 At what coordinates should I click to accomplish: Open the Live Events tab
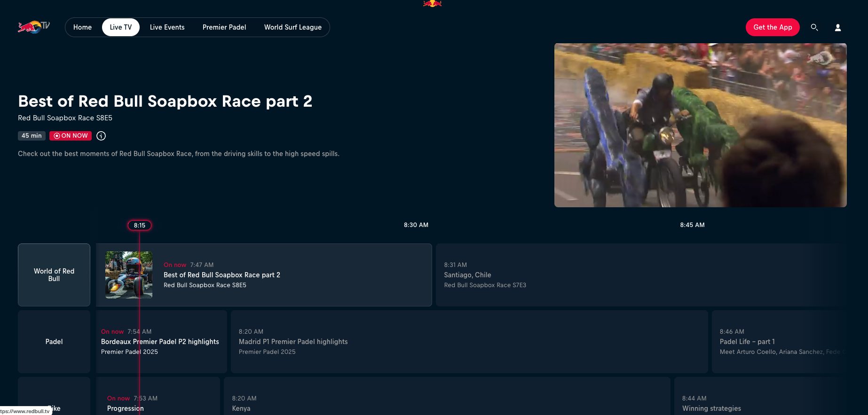[167, 27]
